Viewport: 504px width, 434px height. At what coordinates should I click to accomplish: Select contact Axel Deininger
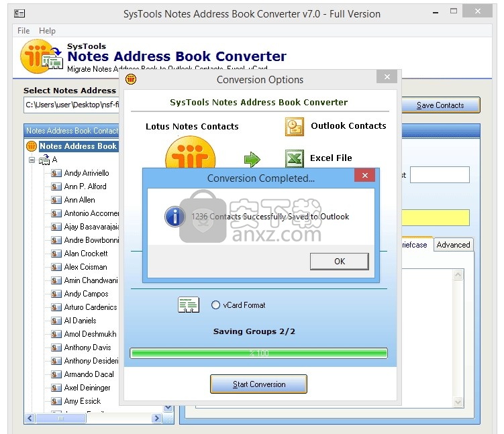click(87, 388)
